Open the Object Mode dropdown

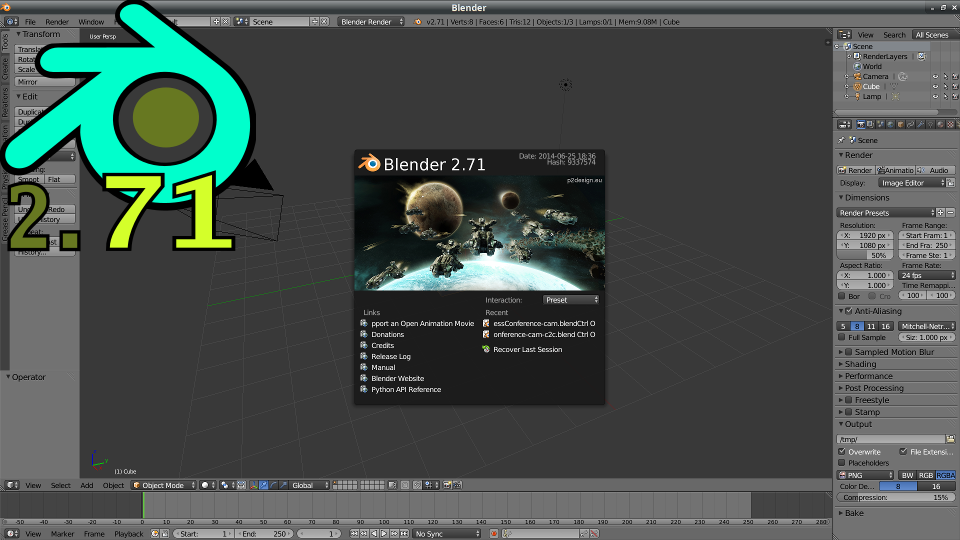click(163, 485)
